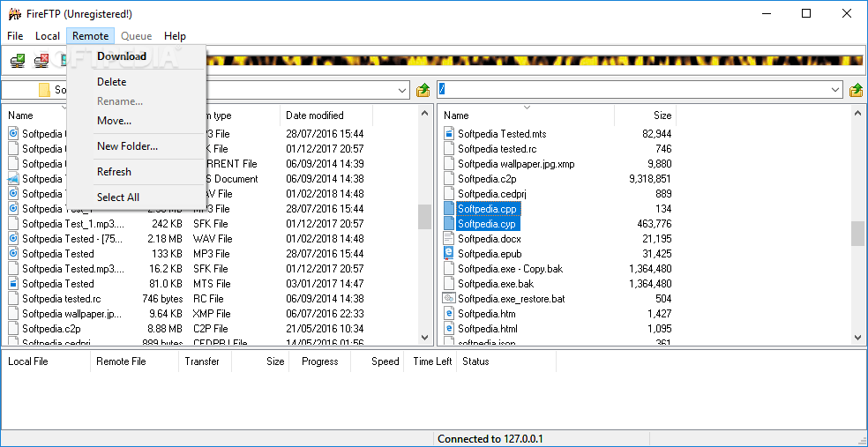The image size is (868, 447).
Task: Click Connected to 127.0.0.1 status text
Action: 490,439
